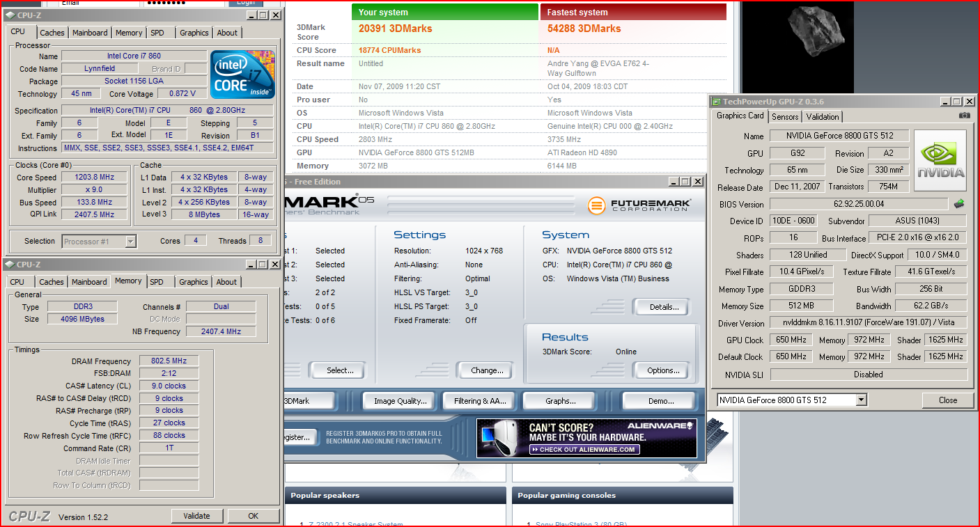Open the Validation tab in GPU-Z
This screenshot has height=527, width=980.
(x=823, y=117)
